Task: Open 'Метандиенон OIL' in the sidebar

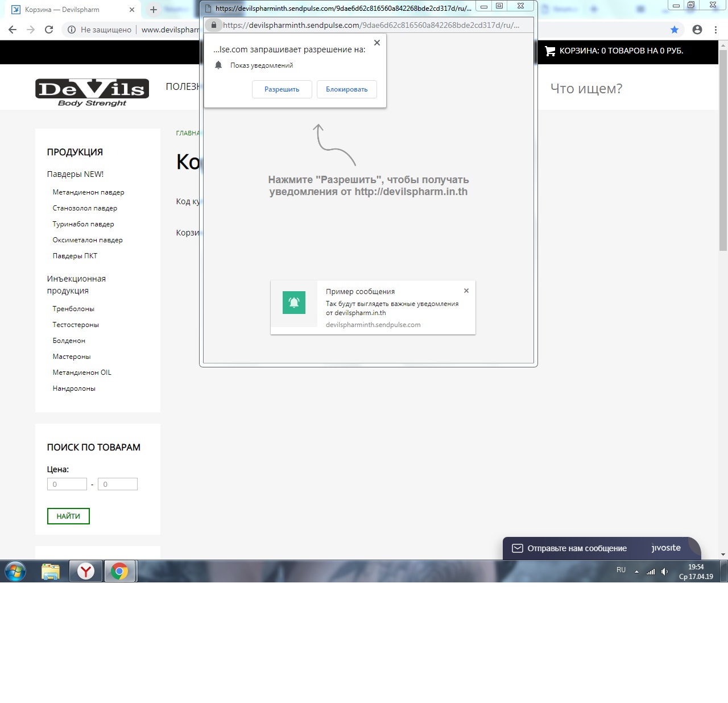Action: [x=82, y=373]
